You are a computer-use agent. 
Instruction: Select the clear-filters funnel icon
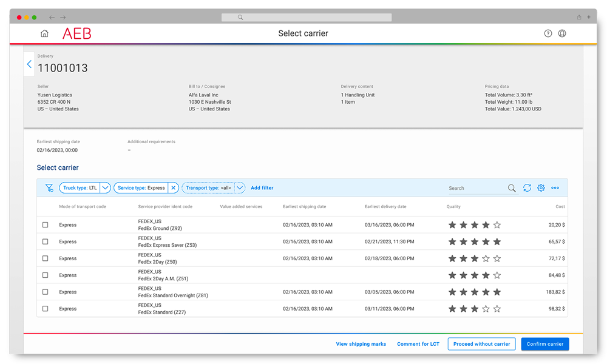click(x=49, y=187)
